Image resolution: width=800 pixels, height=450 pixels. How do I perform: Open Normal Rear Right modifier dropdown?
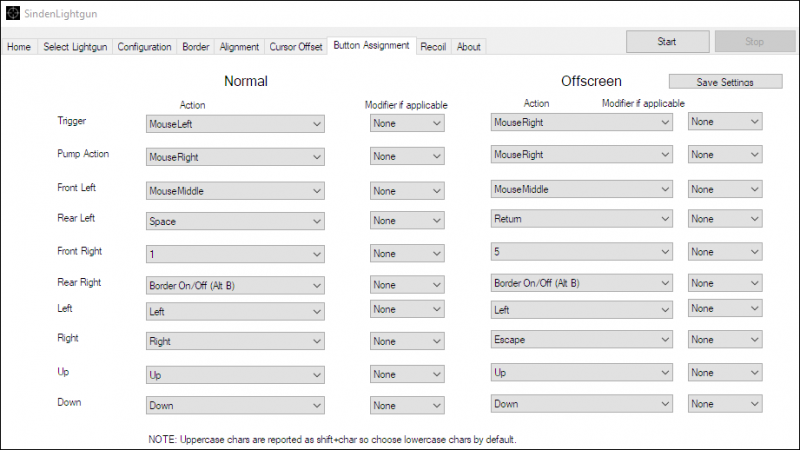[x=407, y=285]
